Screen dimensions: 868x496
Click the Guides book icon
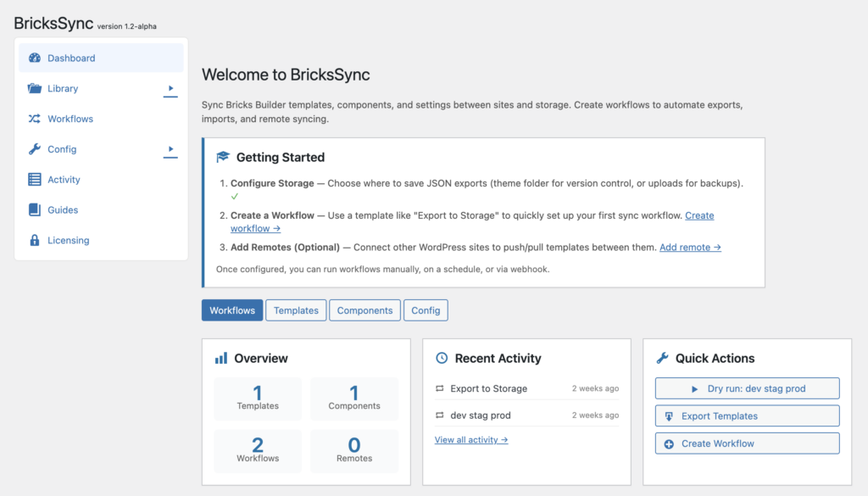click(x=35, y=210)
